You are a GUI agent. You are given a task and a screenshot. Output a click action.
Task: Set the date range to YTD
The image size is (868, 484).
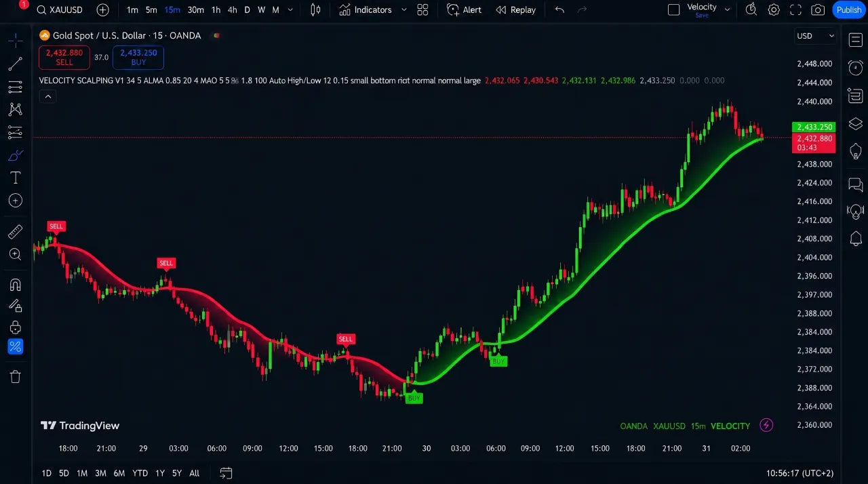click(x=140, y=473)
